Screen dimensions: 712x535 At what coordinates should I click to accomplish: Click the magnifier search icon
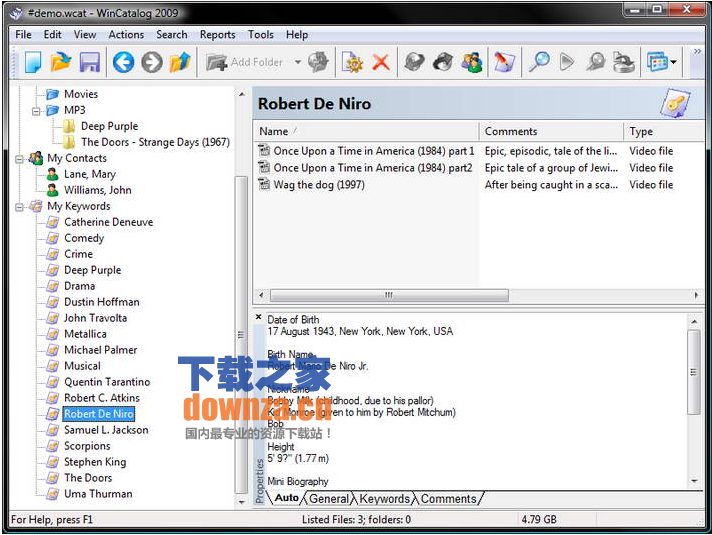[539, 62]
